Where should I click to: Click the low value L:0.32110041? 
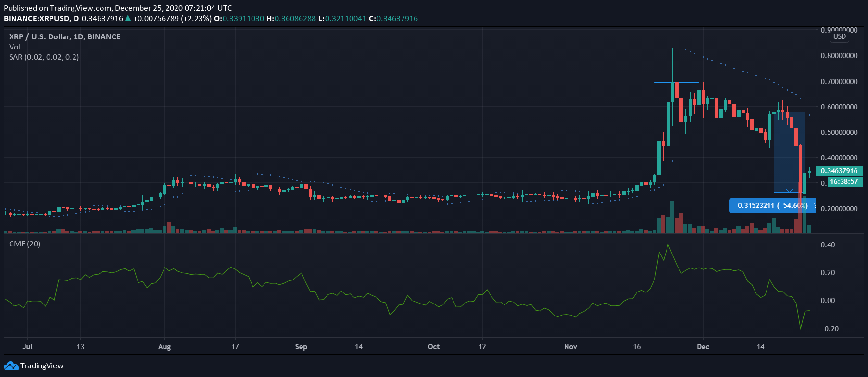(x=342, y=18)
